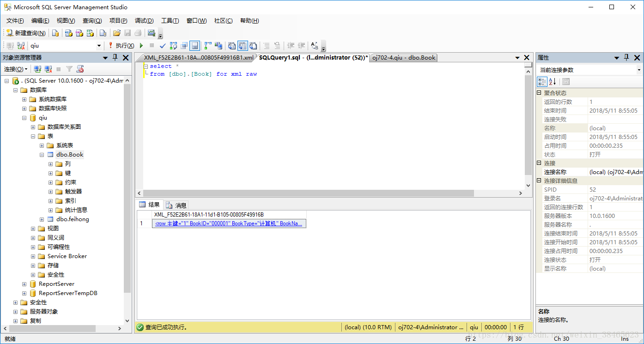644x344 pixels.
Task: Select Results to File mode
Action: pyautogui.click(x=253, y=46)
